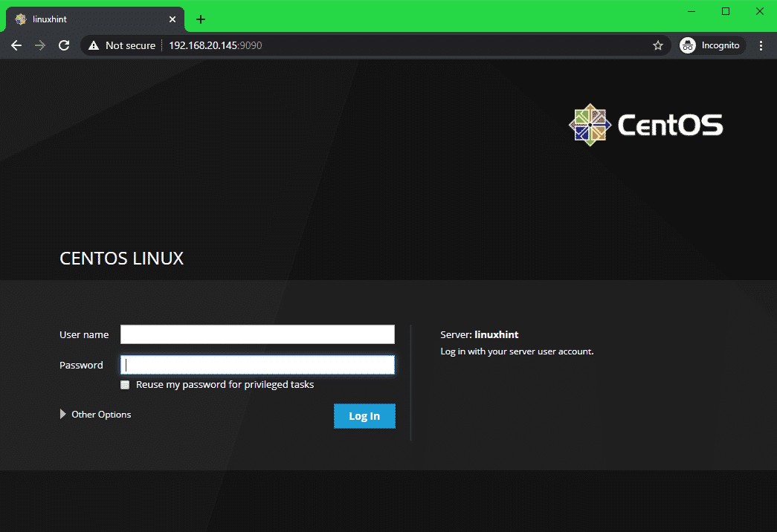Go back using the browser back arrow
Screen dimensions: 777x532
point(16,45)
